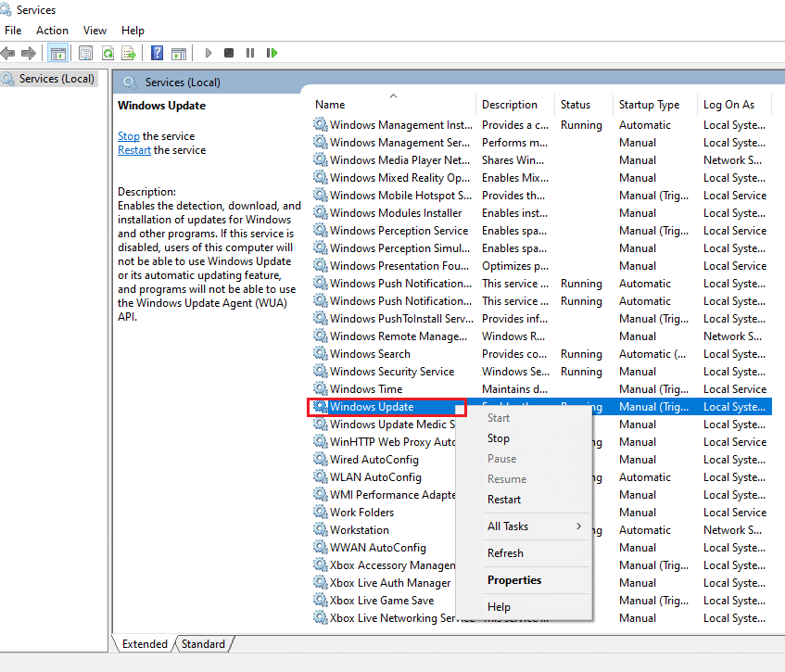Click gear icon beside Windows Perception Service
785x672 pixels.
(x=321, y=231)
